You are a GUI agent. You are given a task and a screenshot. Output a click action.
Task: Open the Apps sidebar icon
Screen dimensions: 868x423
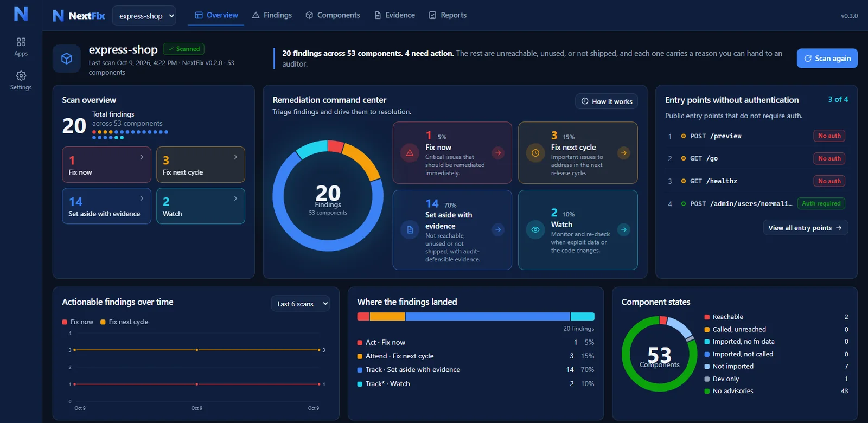(21, 47)
